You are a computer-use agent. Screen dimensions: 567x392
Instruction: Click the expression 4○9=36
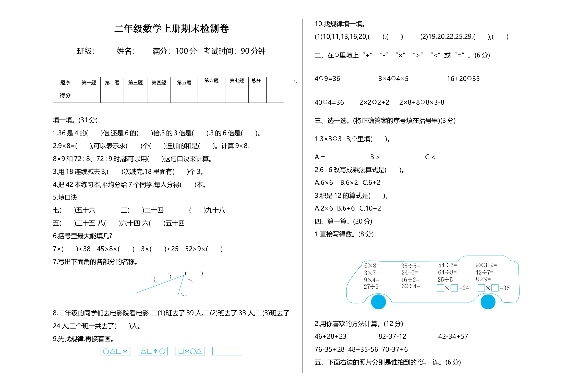327,79
